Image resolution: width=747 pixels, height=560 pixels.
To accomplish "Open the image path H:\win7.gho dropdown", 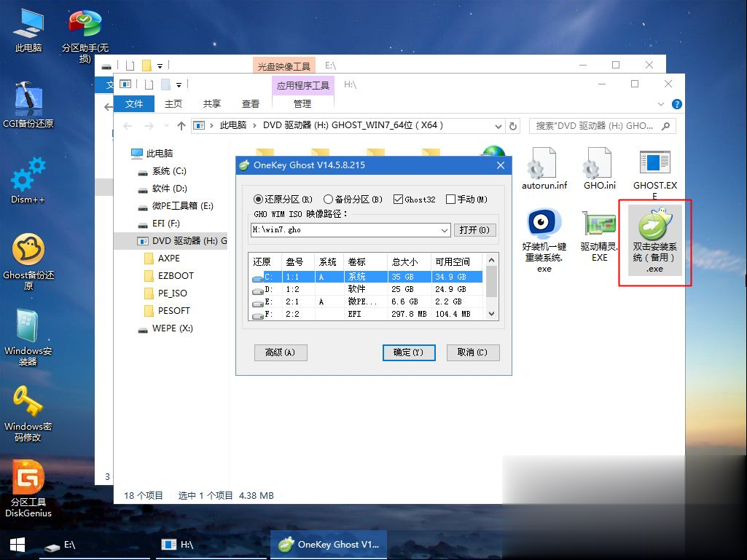I will pyautogui.click(x=444, y=230).
